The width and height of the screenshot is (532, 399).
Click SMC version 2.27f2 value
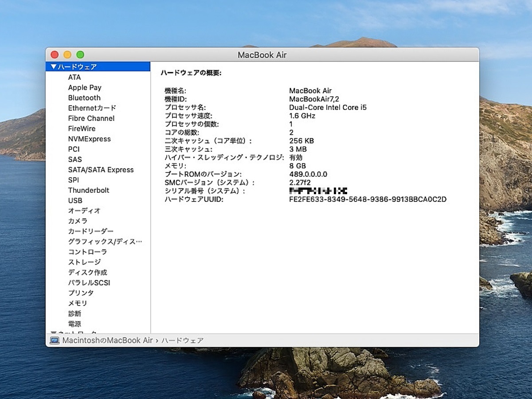(x=300, y=182)
